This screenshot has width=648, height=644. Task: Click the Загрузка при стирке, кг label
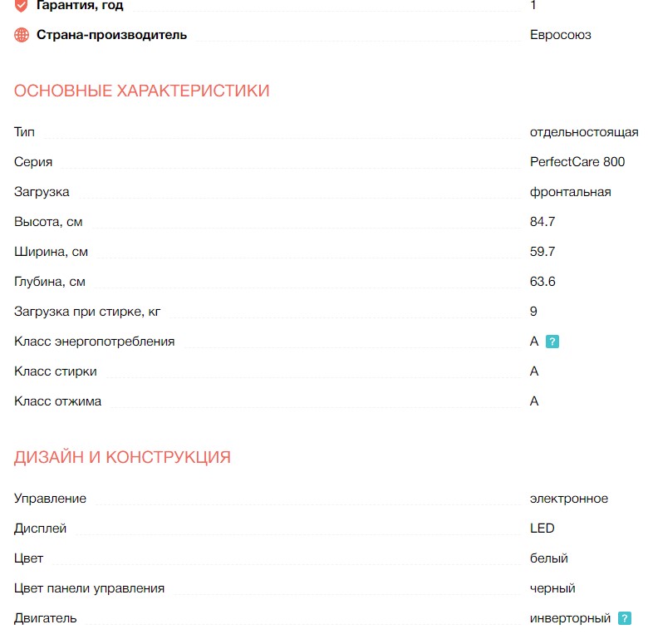click(x=87, y=312)
